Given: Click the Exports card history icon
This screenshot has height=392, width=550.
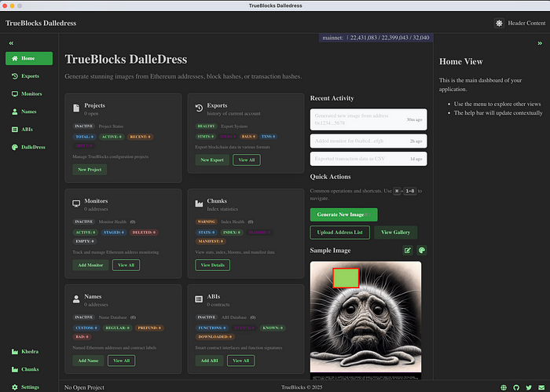Looking at the screenshot, I should pyautogui.click(x=199, y=108).
